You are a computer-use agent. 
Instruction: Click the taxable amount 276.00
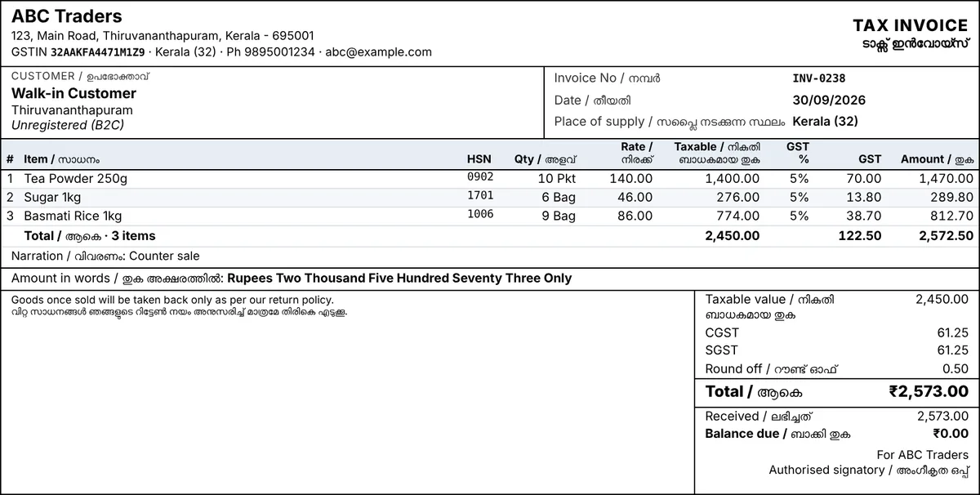[738, 197]
